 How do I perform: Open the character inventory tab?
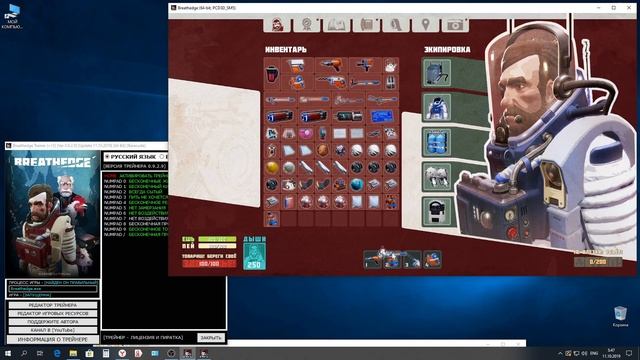click(x=278, y=24)
